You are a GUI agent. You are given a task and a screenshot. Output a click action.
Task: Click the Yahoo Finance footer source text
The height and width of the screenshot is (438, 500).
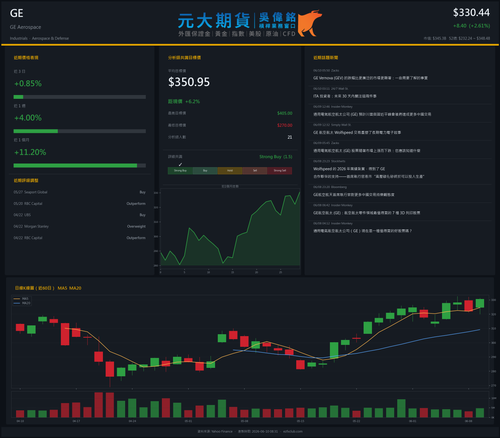point(215,431)
